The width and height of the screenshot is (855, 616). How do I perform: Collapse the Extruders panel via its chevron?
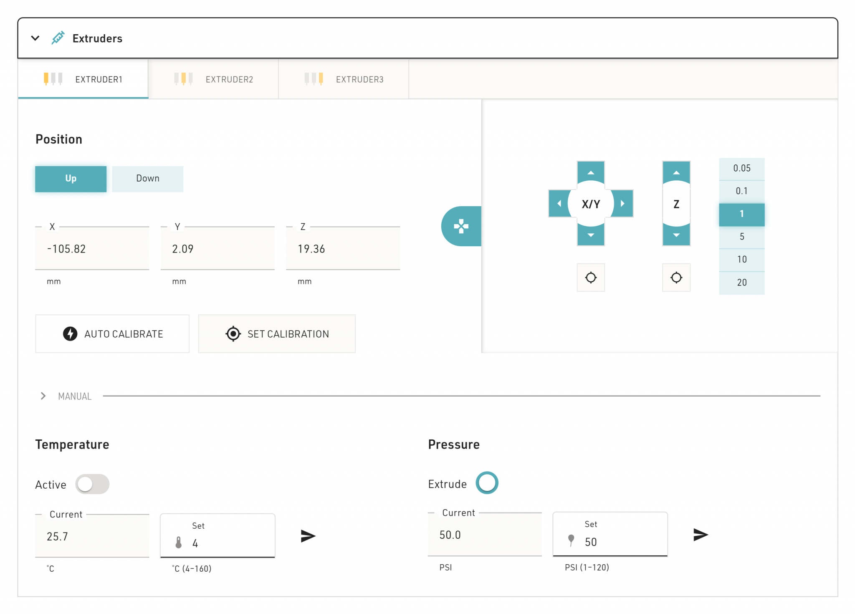click(x=35, y=38)
